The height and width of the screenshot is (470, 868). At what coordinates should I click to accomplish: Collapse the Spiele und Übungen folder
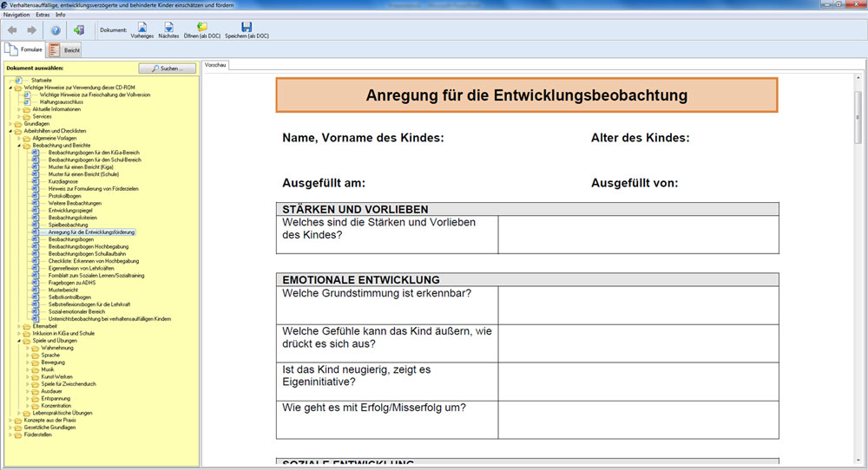pyautogui.click(x=18, y=341)
